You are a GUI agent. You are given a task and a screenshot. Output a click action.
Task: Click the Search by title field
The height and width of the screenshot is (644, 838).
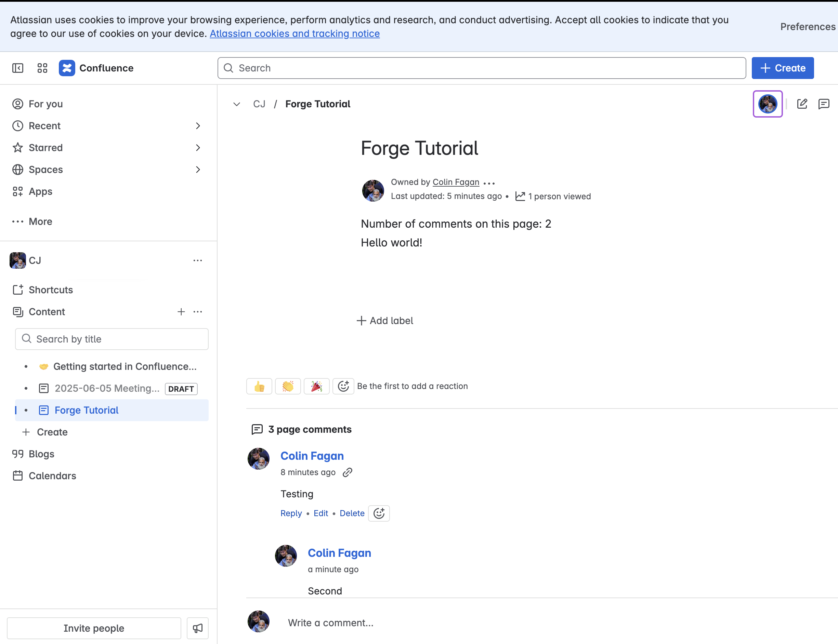pos(112,339)
